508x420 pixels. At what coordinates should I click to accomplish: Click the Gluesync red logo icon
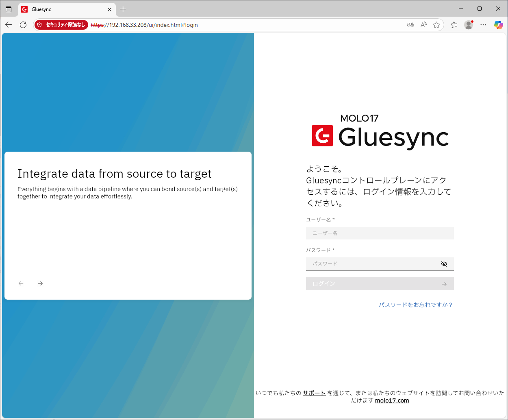(x=322, y=135)
